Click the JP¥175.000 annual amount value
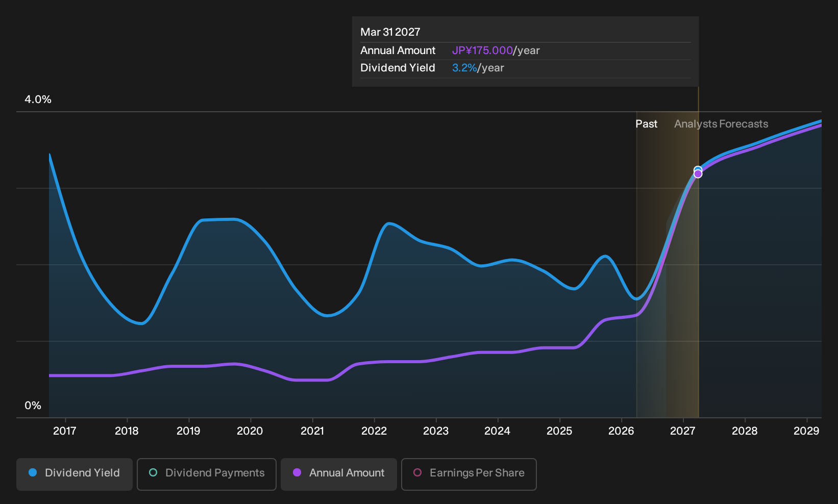 tap(482, 51)
